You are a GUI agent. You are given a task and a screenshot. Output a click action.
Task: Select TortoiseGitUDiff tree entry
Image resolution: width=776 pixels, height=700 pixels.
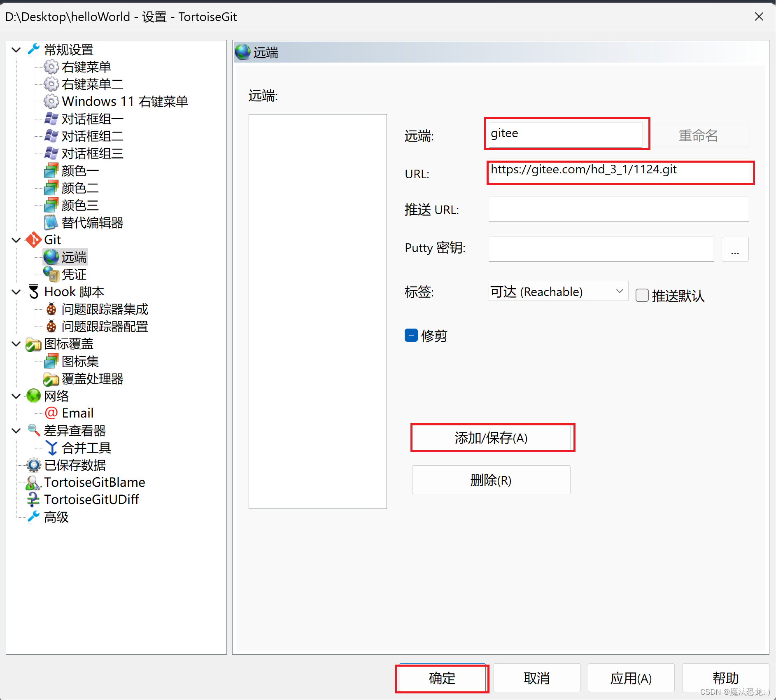(x=91, y=499)
